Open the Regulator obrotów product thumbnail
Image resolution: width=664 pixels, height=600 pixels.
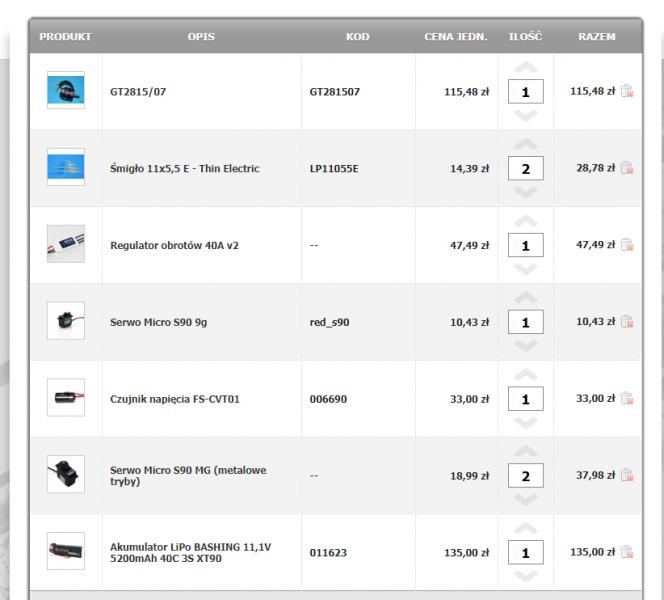pyautogui.click(x=66, y=245)
